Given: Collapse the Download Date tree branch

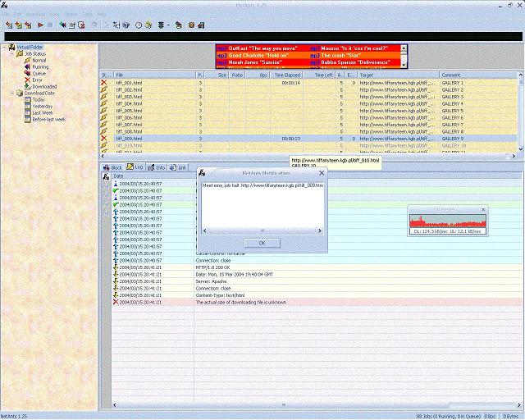Looking at the screenshot, I should pyautogui.click(x=11, y=93).
